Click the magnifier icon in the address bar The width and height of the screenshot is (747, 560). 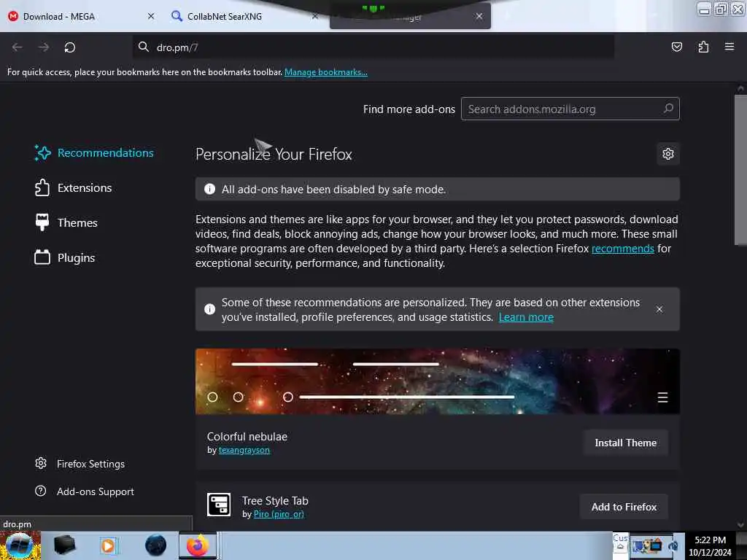point(144,47)
